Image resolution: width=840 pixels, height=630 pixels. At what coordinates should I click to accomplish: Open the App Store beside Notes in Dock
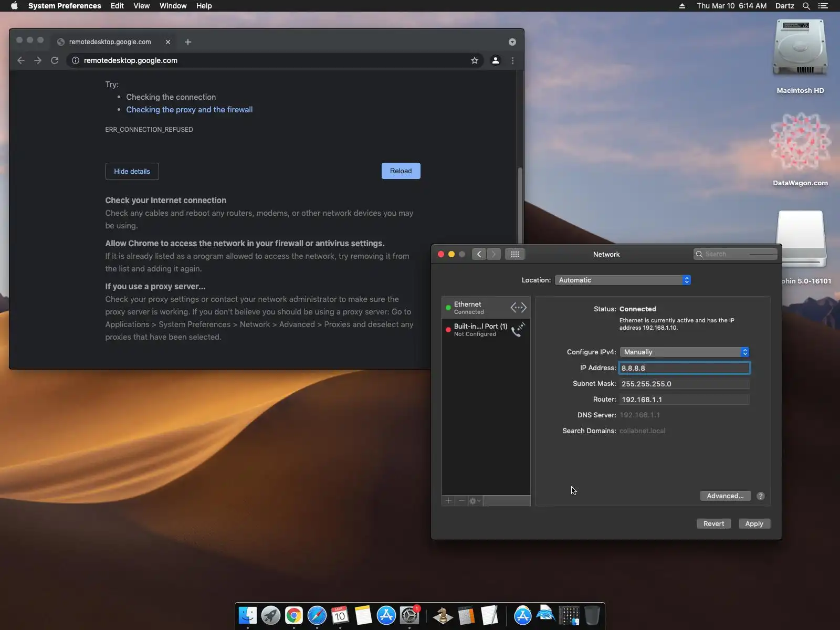[386, 615]
